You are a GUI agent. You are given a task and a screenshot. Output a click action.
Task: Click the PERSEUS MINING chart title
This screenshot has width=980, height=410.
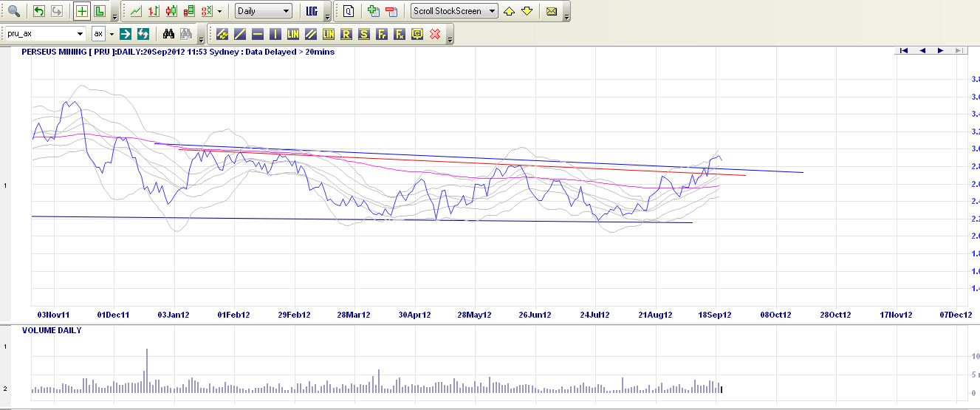click(x=178, y=52)
